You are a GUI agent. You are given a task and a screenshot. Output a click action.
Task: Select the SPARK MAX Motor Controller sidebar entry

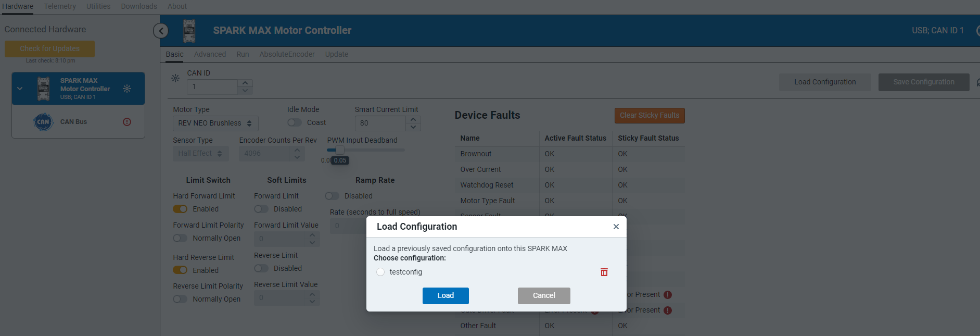coord(78,89)
